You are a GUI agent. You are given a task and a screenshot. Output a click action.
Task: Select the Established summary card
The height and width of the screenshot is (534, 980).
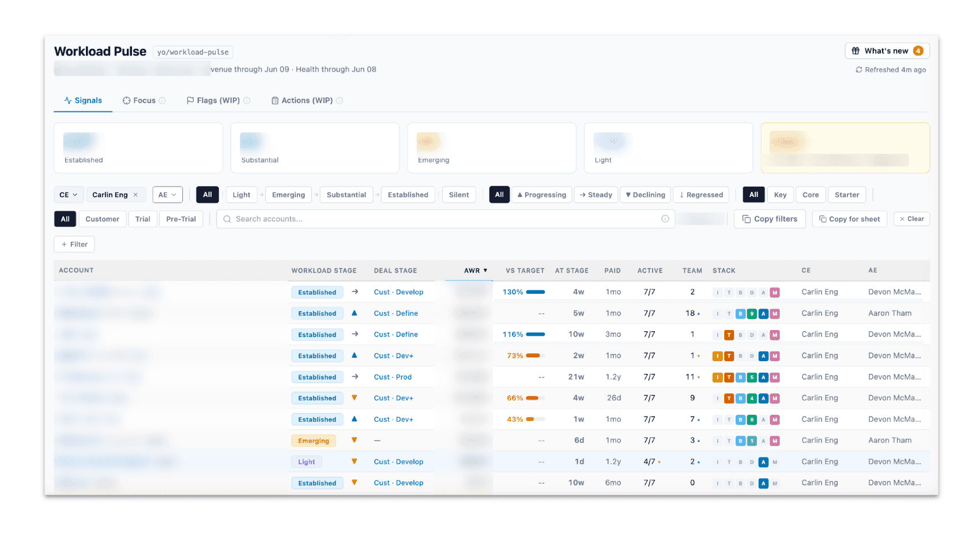click(x=138, y=148)
